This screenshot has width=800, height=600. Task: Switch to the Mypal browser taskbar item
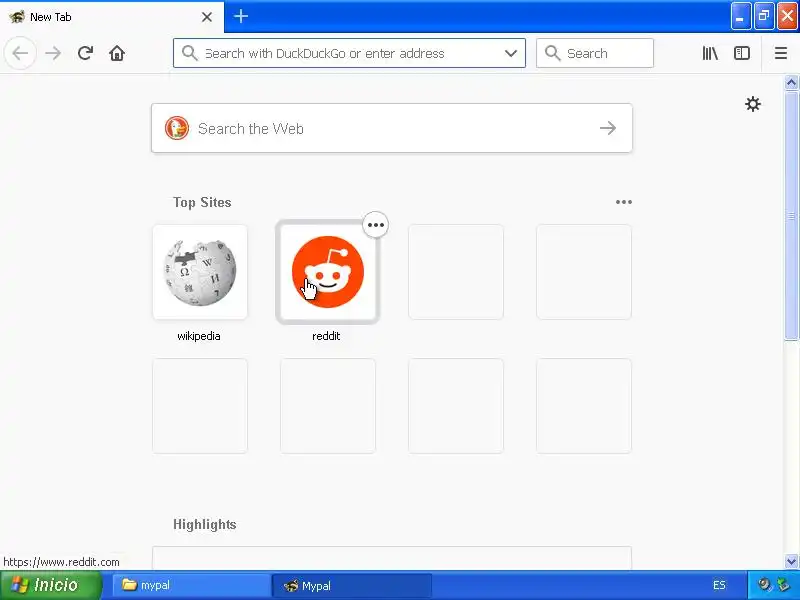click(x=352, y=585)
